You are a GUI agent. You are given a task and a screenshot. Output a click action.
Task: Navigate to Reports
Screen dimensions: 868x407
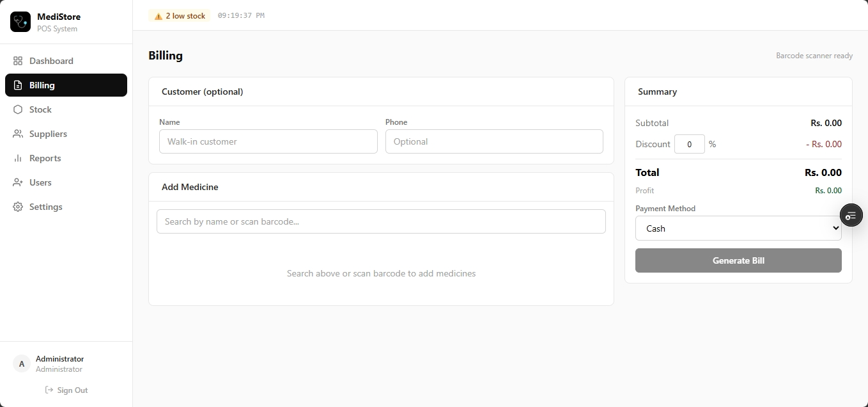point(66,158)
